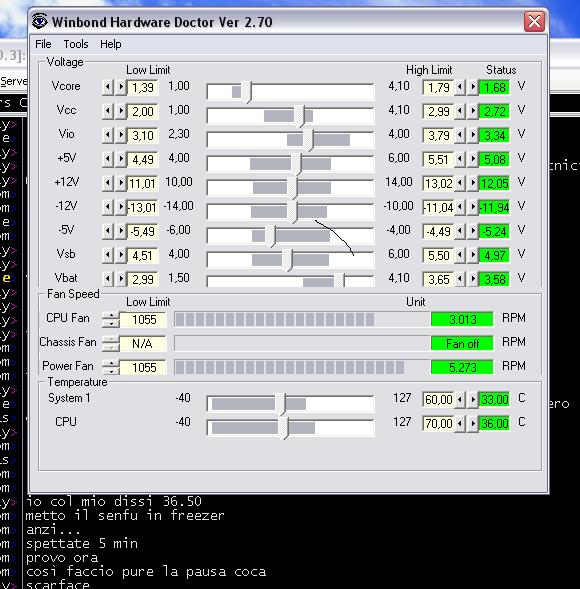Click the Chassis Fan 'Fan off' status
This screenshot has height=589, width=580.
click(x=462, y=343)
